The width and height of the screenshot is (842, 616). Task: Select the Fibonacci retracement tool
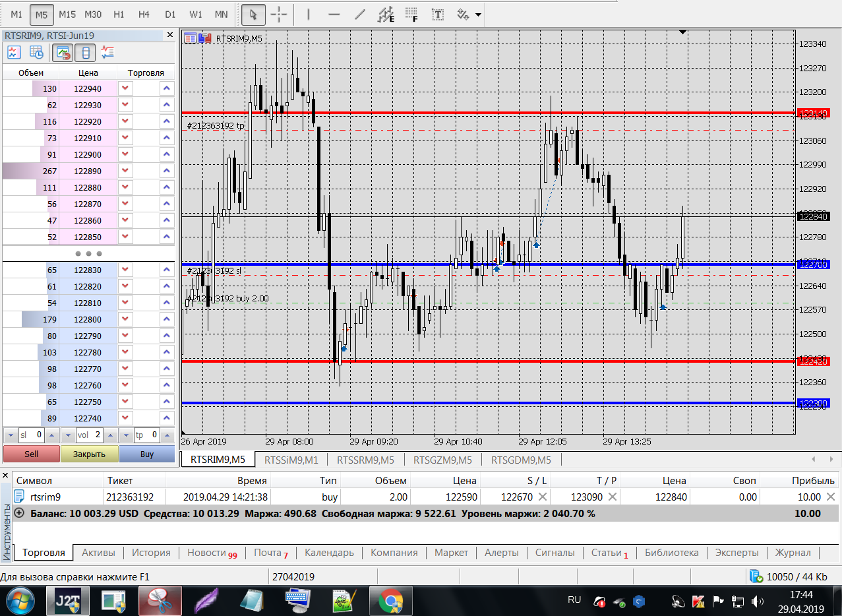click(411, 14)
